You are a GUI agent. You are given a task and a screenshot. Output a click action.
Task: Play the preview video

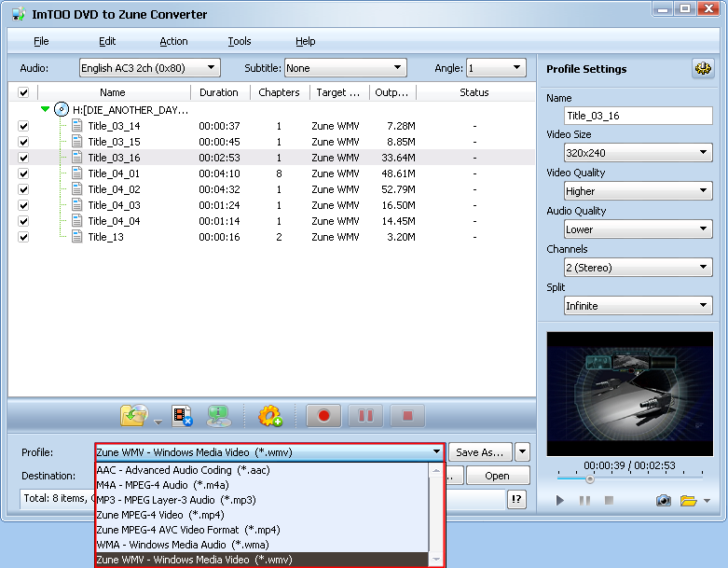tap(560, 500)
